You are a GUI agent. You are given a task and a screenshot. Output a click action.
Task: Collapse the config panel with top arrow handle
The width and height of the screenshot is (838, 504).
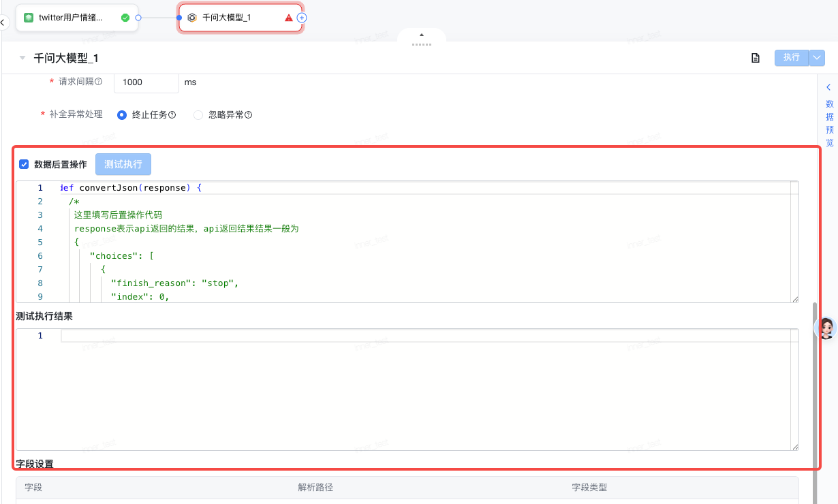tap(422, 36)
